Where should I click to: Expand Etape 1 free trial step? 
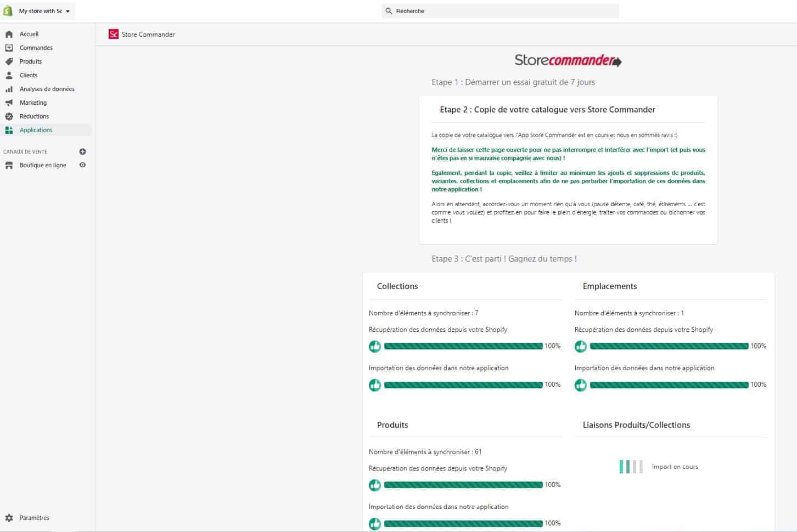click(x=513, y=82)
